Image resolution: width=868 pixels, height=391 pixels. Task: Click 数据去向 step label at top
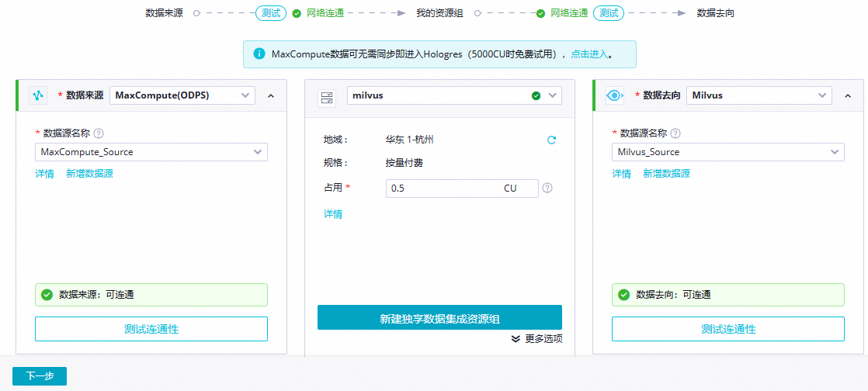[x=715, y=13]
